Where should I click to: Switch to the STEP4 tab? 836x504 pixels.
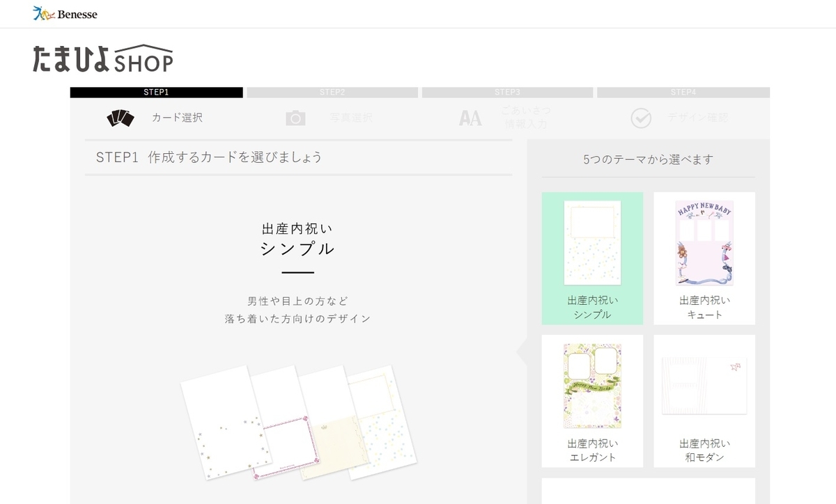683,91
